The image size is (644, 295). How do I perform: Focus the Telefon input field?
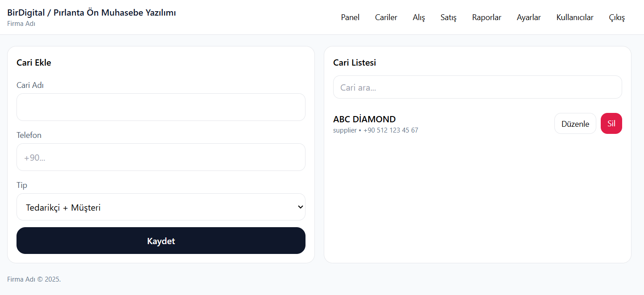[x=161, y=157]
